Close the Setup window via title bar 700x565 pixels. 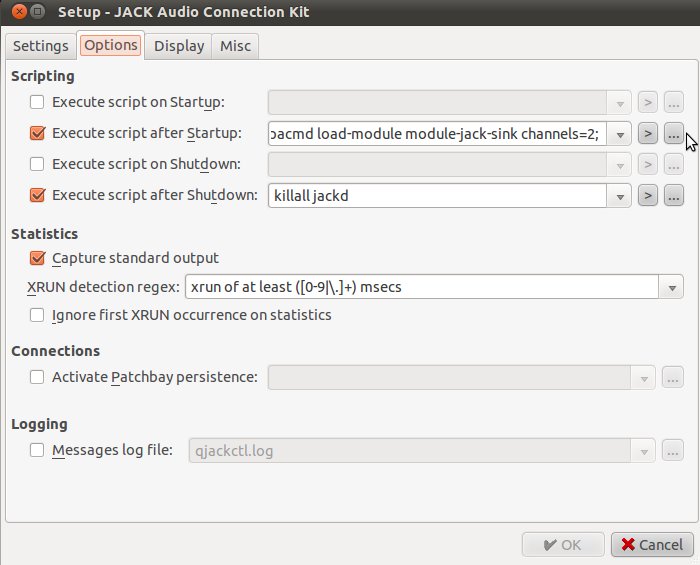point(19,12)
